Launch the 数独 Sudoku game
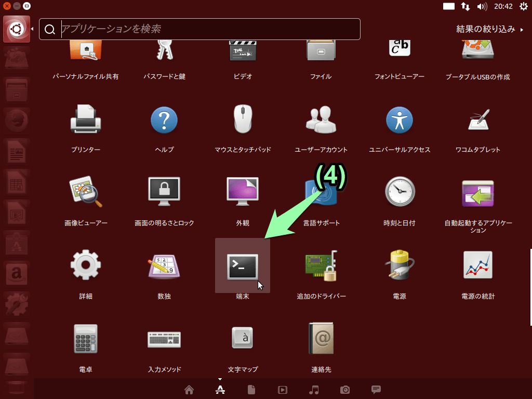Viewport: 532px width, 399px height. [164, 267]
